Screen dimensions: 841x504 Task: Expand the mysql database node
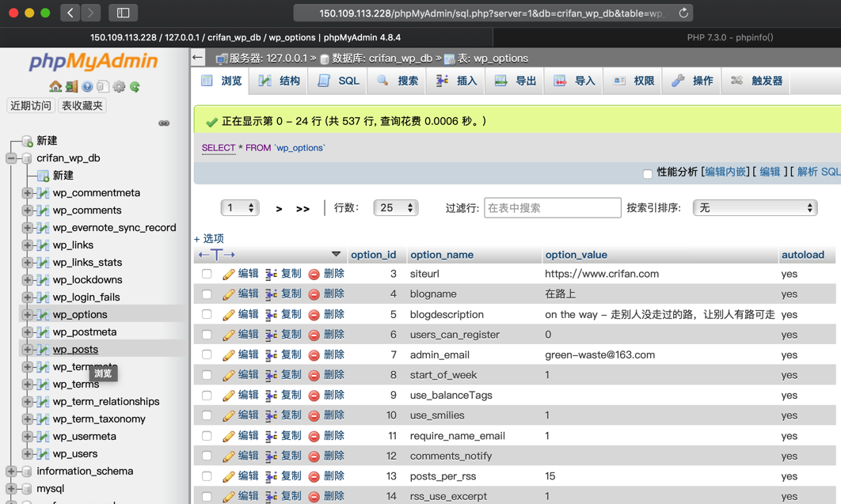pyautogui.click(x=11, y=488)
